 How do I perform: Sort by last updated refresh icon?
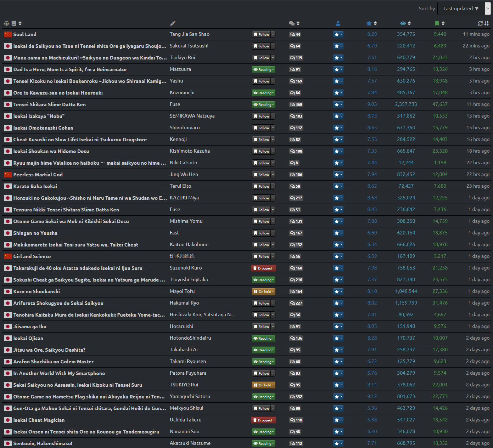coord(483,23)
